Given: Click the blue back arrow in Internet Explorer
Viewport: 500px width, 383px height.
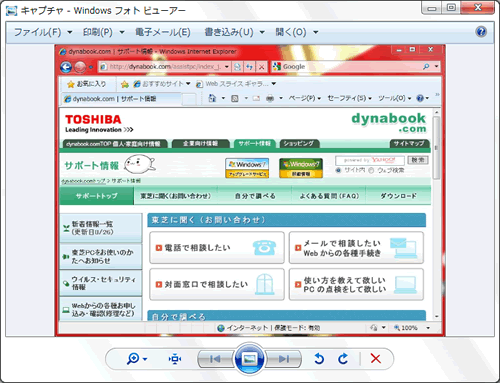Looking at the screenshot, I should click(66, 67).
